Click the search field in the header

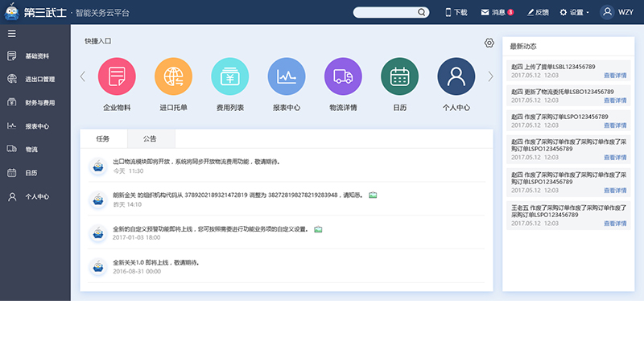pyautogui.click(x=394, y=13)
